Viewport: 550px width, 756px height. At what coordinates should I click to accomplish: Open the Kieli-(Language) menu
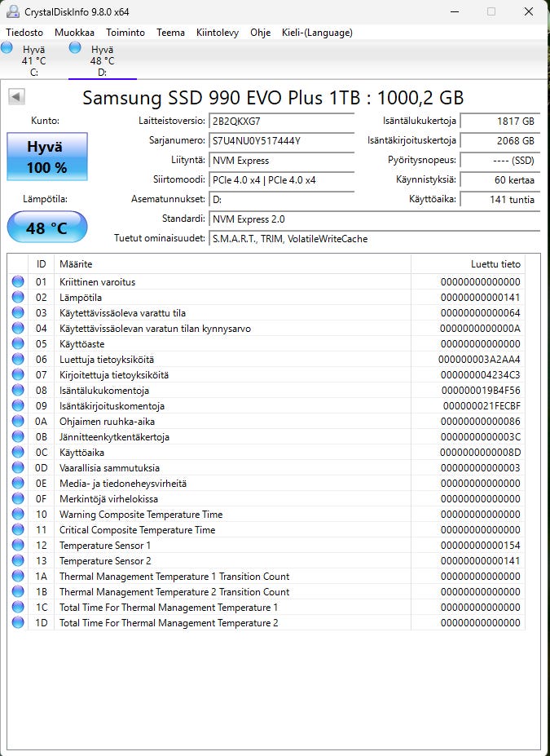tap(317, 33)
